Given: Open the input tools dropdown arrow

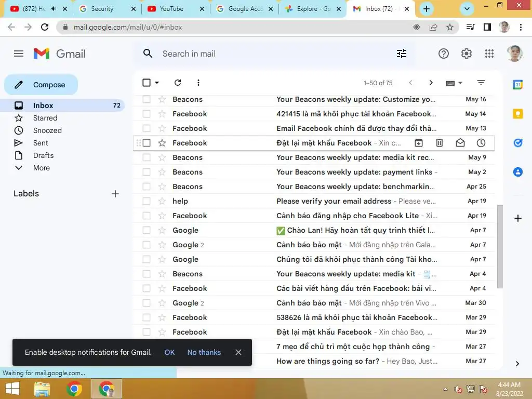Looking at the screenshot, I should click(460, 83).
